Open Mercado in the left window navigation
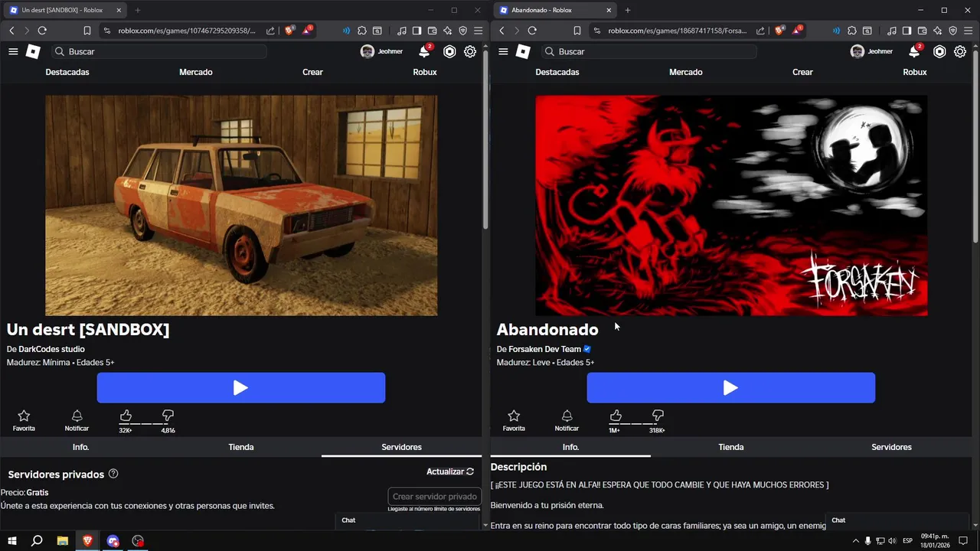The image size is (980, 551). (196, 72)
